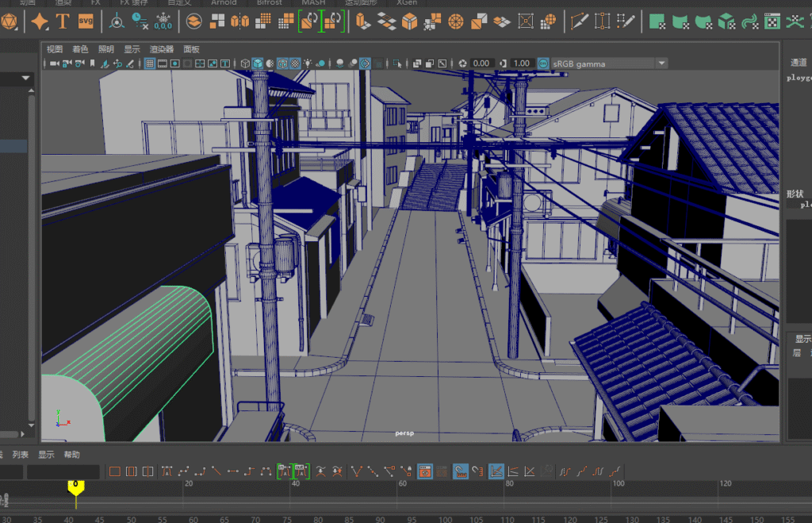Viewport: 812px width, 523px height.
Task: Open the 着色 (Shading) menu
Action: (80, 49)
